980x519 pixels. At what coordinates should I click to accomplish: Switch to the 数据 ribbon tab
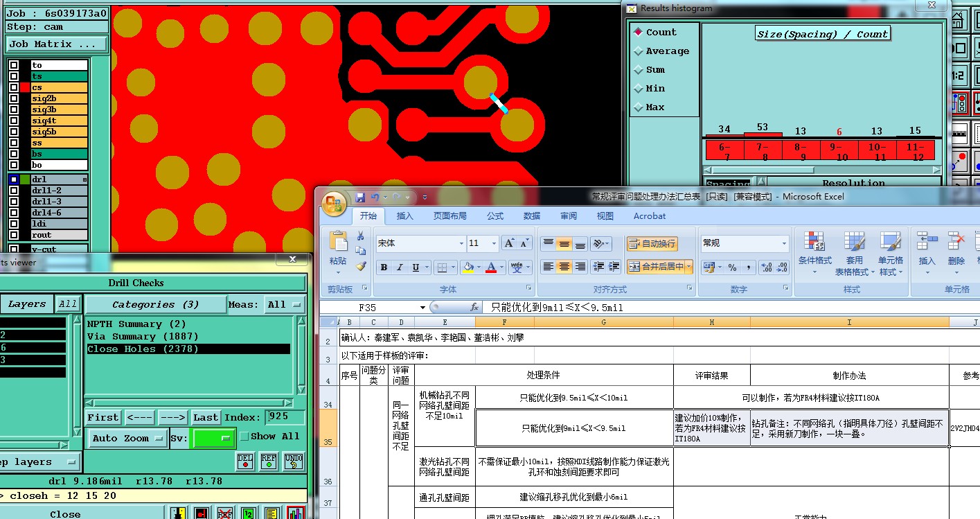click(532, 216)
